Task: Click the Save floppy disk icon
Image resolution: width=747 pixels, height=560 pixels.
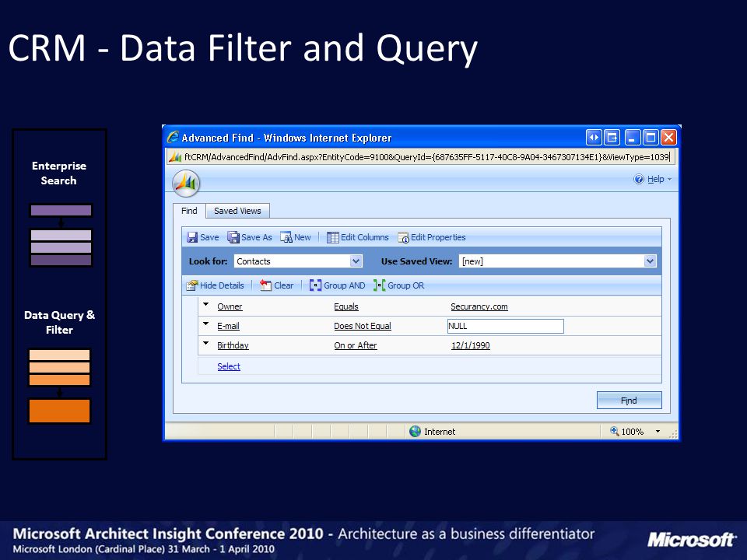Action: pyautogui.click(x=192, y=237)
